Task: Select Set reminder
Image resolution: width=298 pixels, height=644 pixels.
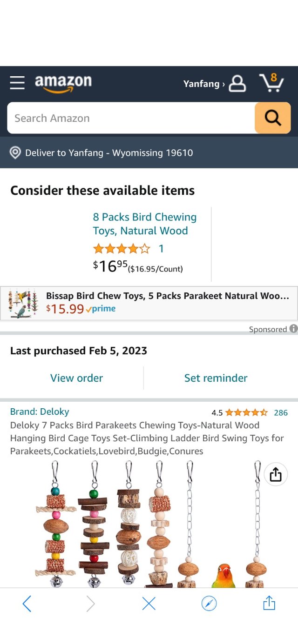Action: [216, 378]
